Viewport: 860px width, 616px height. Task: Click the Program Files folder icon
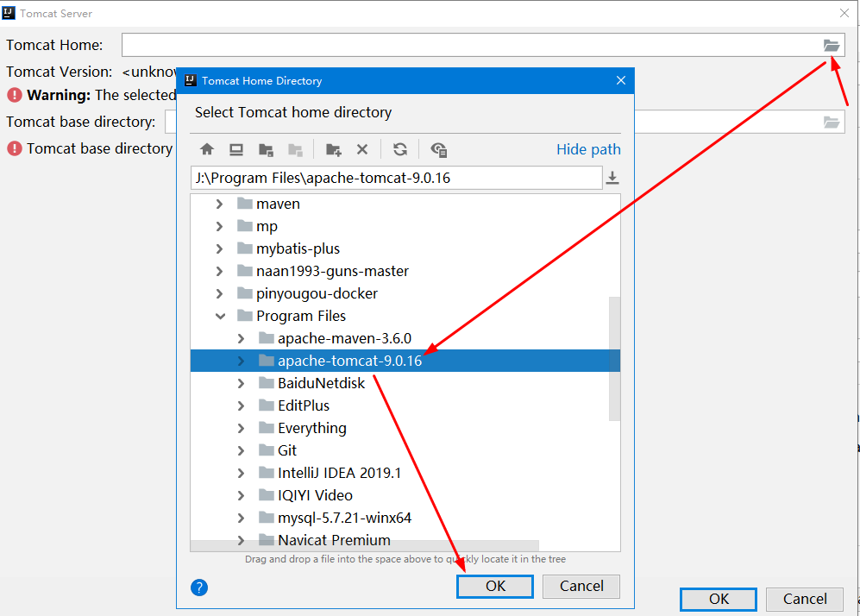(x=245, y=316)
